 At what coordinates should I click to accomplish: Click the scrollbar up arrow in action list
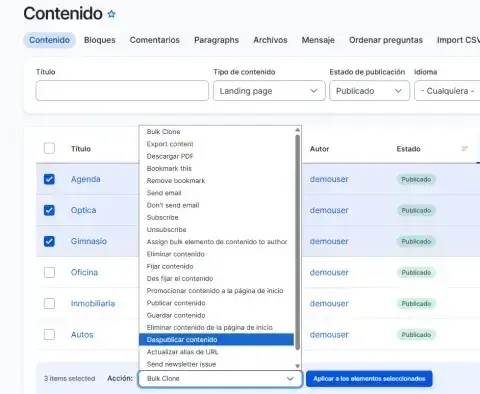(x=298, y=130)
